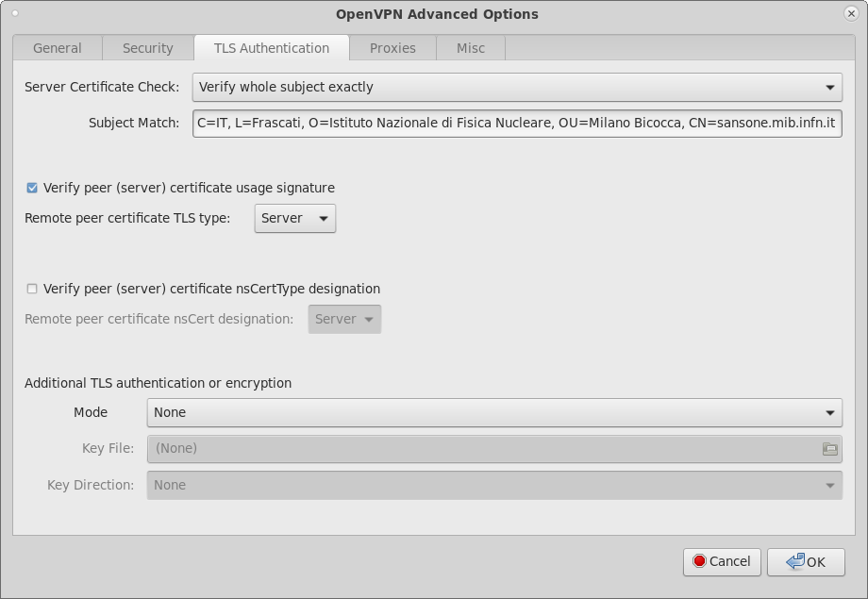Click the 'Mode' label
The width and height of the screenshot is (868, 599).
91,412
